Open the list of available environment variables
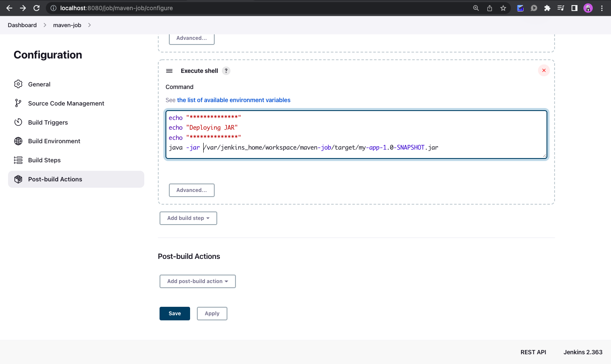Image resolution: width=611 pixels, height=364 pixels. point(233,100)
